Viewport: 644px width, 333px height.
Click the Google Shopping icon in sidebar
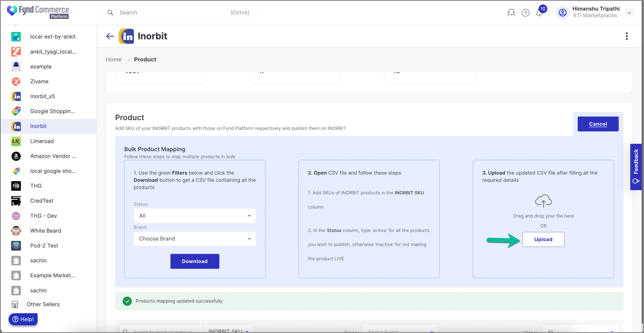pos(16,111)
